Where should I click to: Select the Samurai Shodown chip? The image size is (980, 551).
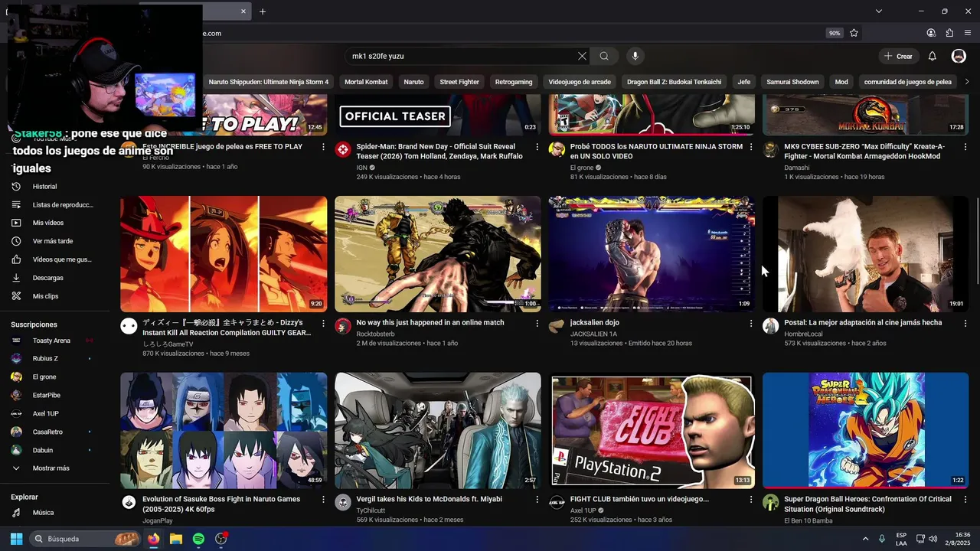(792, 82)
